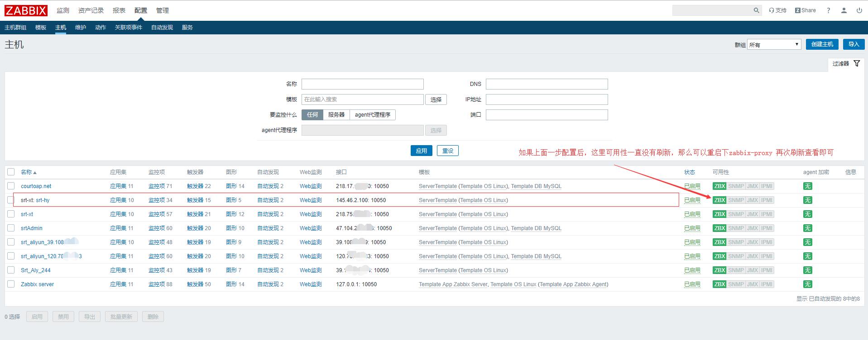Tick checkbox for srt-xt host

(11, 214)
